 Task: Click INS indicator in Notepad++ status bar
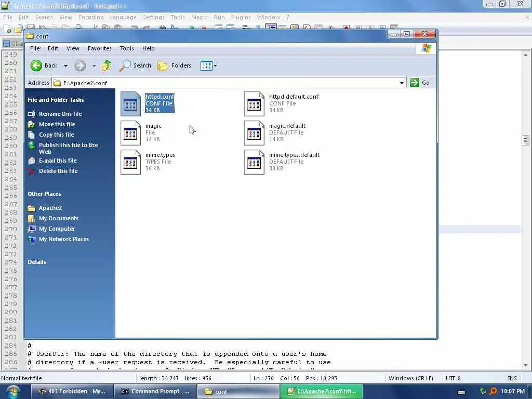512,378
